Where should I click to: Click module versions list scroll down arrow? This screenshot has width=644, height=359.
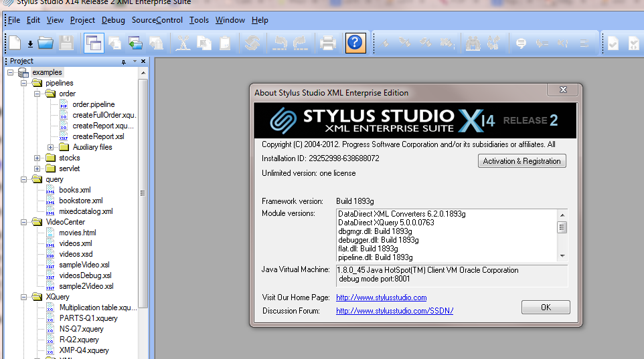tap(562, 256)
